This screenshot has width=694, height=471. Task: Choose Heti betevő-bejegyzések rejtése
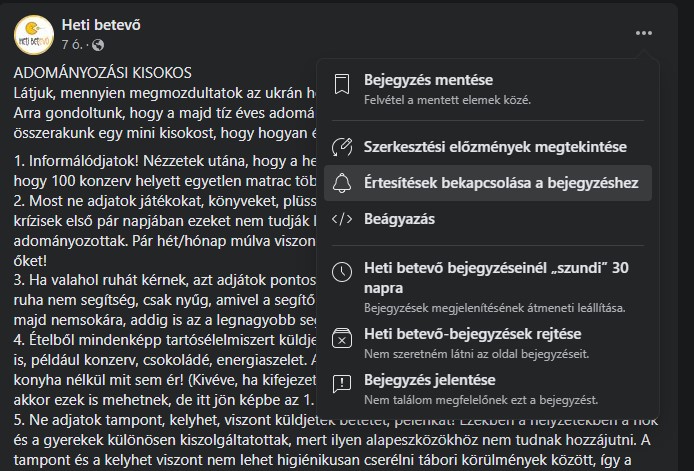488,343
